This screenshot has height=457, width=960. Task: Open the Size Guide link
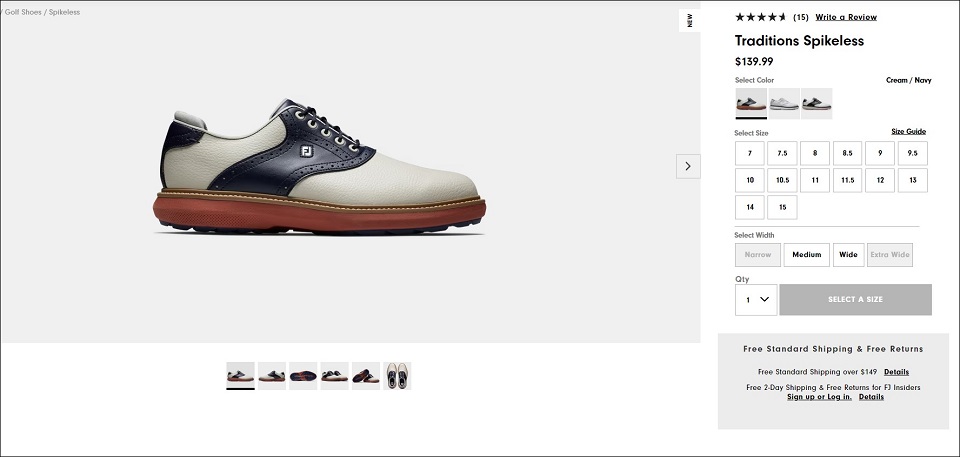(x=909, y=132)
